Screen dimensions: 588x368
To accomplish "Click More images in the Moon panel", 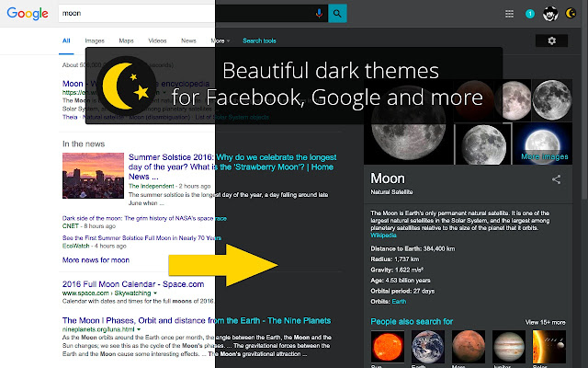I will coord(545,156).
